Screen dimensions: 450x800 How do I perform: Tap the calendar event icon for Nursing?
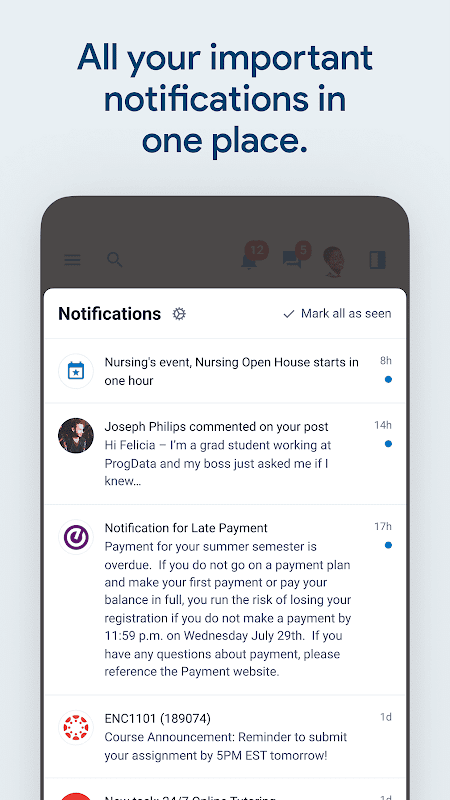[x=76, y=371]
